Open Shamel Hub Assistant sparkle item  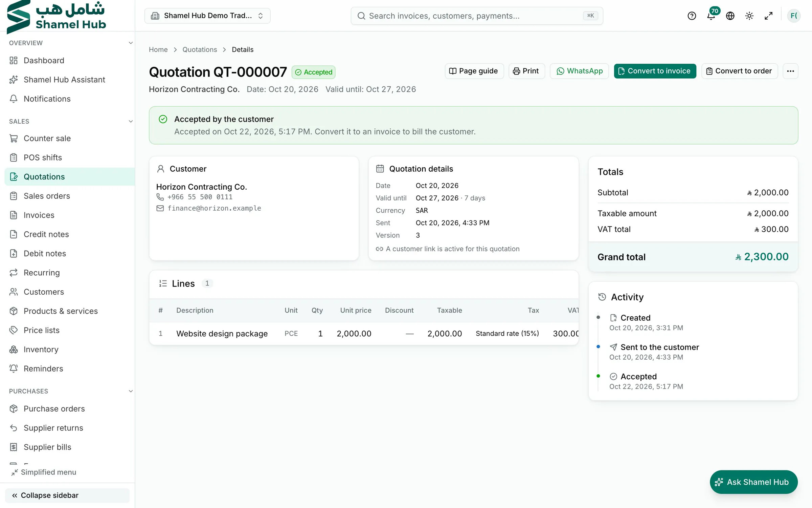tap(64, 80)
